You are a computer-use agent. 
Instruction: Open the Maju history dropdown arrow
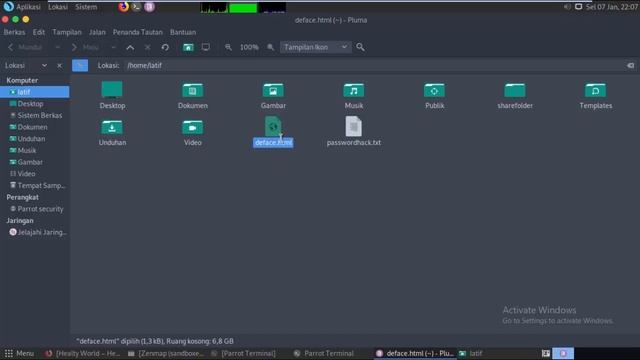pos(113,47)
